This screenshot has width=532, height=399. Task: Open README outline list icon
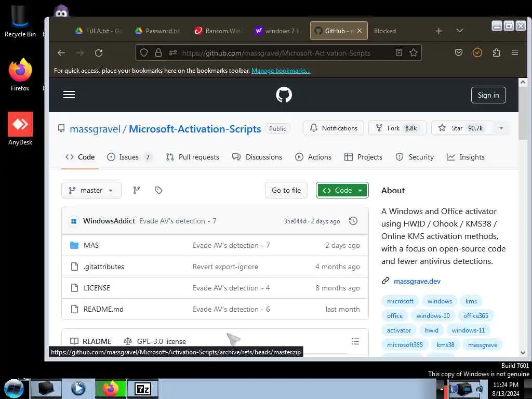coord(355,341)
